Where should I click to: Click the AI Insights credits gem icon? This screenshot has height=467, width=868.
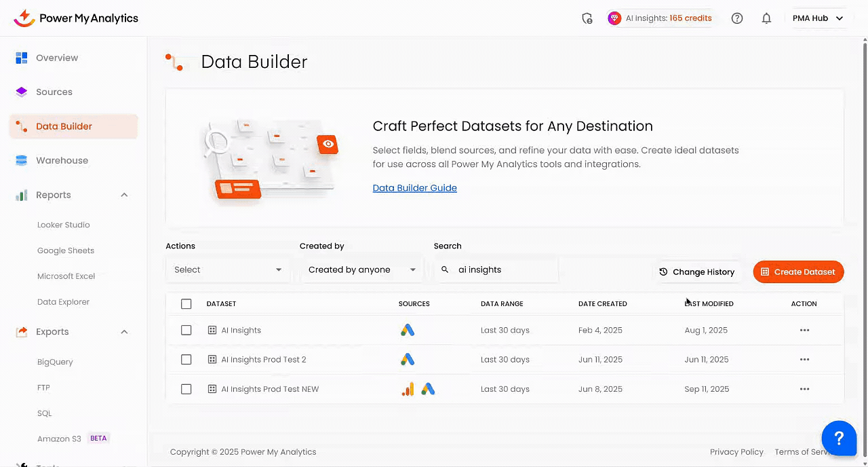(614, 18)
